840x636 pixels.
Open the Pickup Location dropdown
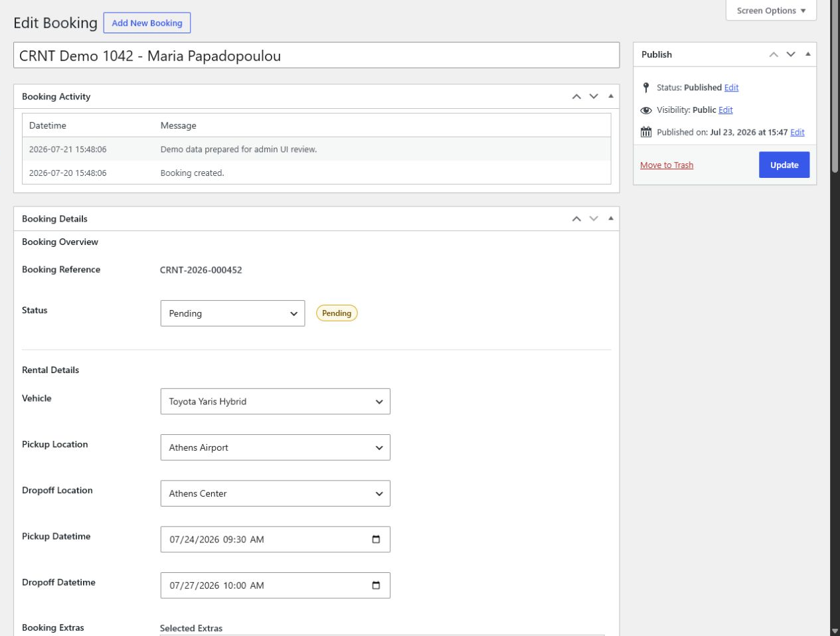click(x=275, y=447)
